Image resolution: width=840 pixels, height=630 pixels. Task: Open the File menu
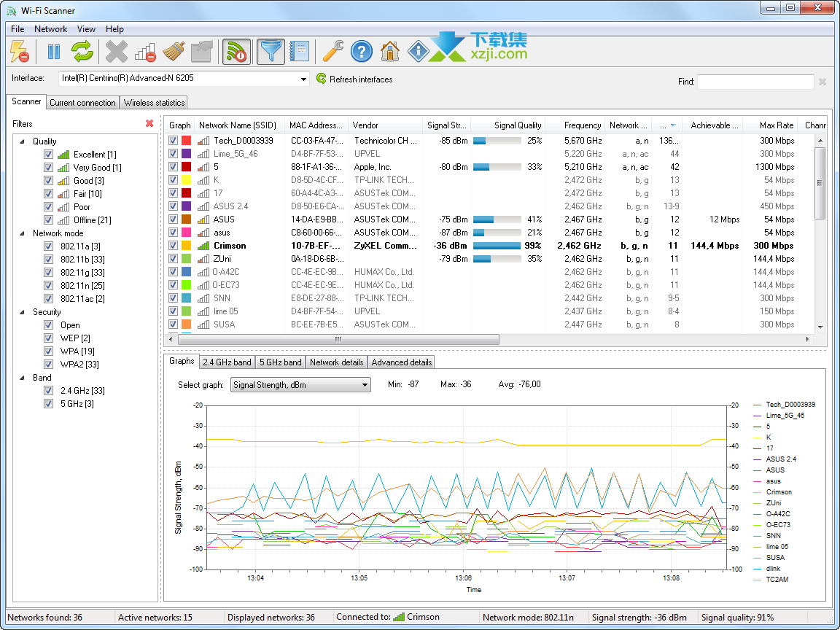(x=17, y=29)
